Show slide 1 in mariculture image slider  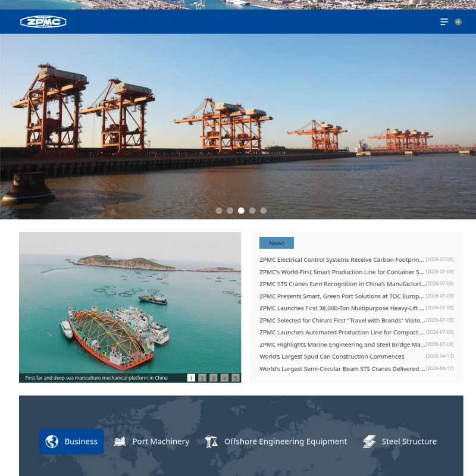coord(191,378)
